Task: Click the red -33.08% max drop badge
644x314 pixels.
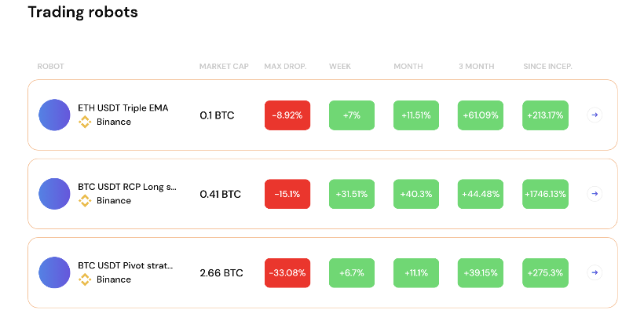Action: click(x=287, y=272)
